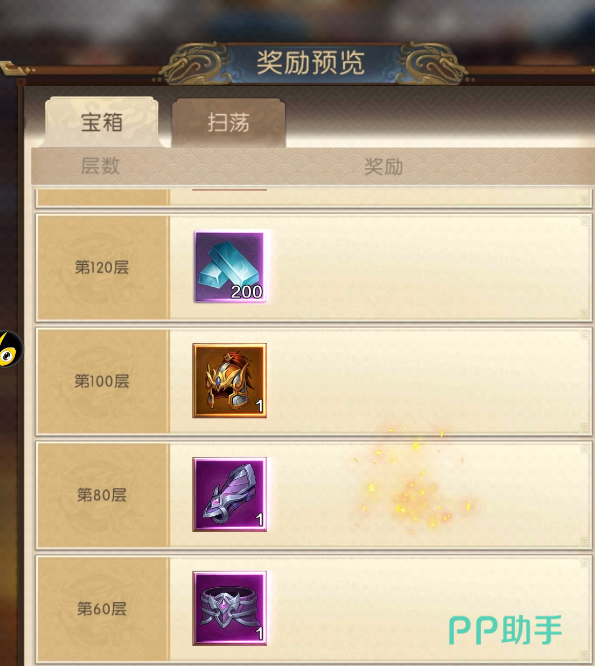Click the golden sparkle effect in 第80层 row

[414, 482]
